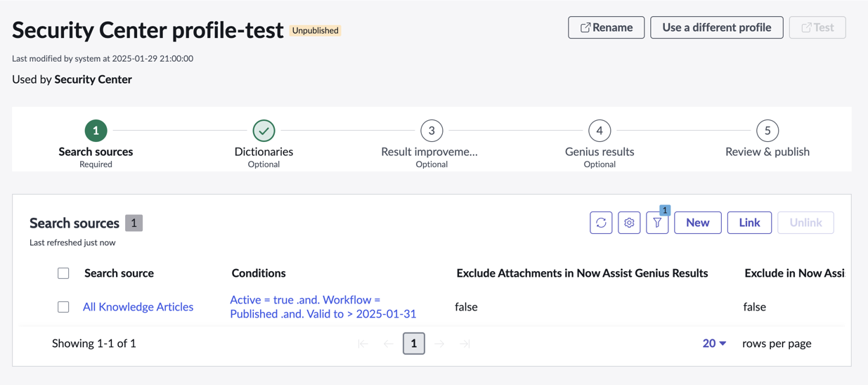Click Conditions column header

click(x=259, y=273)
